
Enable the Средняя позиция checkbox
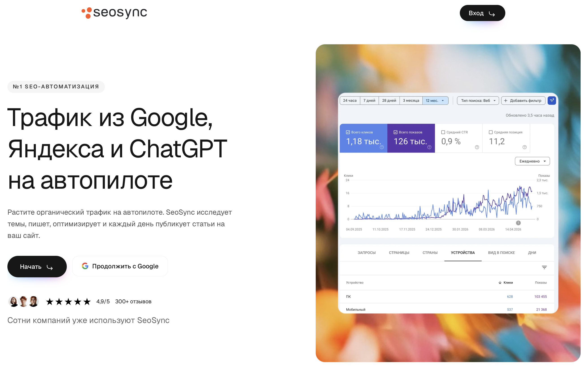(491, 132)
